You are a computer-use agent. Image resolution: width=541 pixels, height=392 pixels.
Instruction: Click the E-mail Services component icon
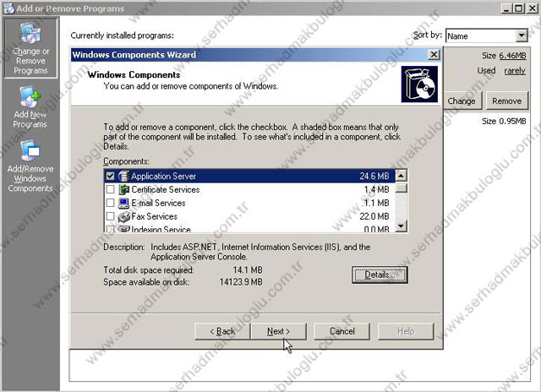[123, 203]
